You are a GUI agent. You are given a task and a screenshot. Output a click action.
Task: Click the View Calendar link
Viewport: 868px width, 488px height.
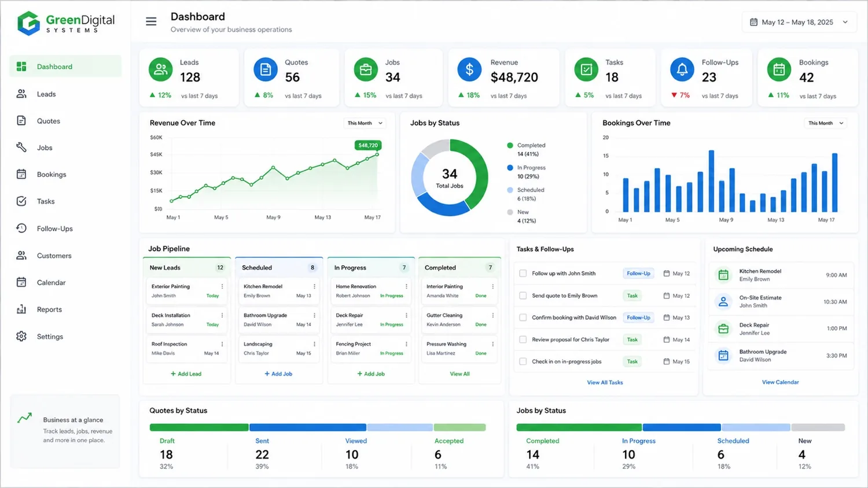point(780,382)
